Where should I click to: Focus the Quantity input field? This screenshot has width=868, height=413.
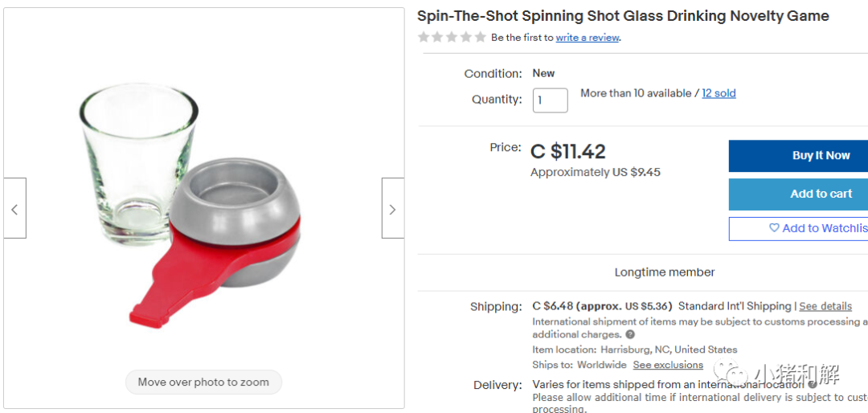click(x=551, y=100)
